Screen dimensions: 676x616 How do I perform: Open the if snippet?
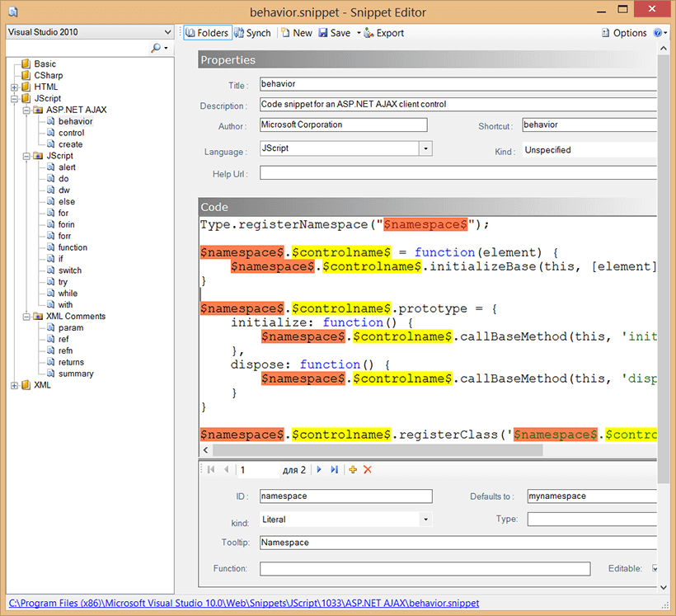coord(60,259)
